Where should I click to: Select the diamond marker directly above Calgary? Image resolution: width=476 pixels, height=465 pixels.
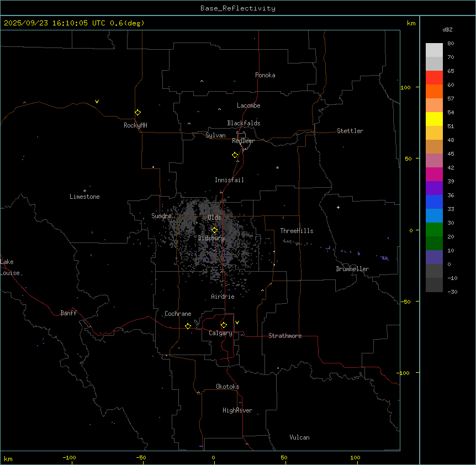224,325
